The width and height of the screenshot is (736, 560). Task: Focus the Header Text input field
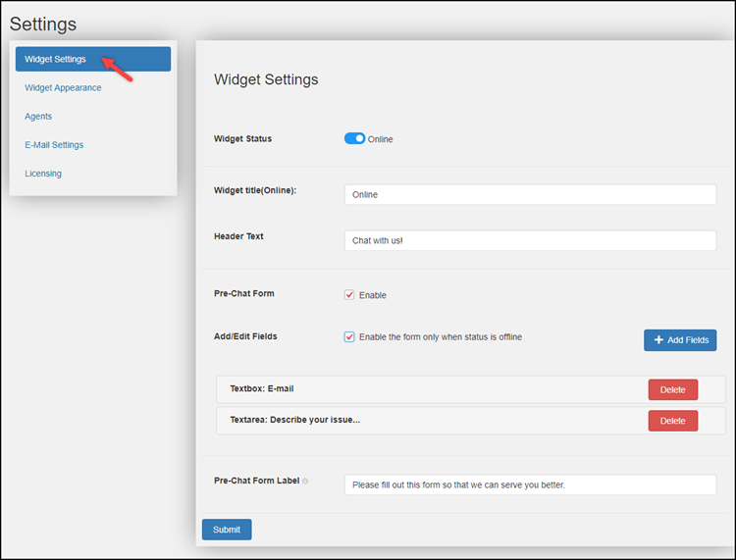[x=530, y=240]
